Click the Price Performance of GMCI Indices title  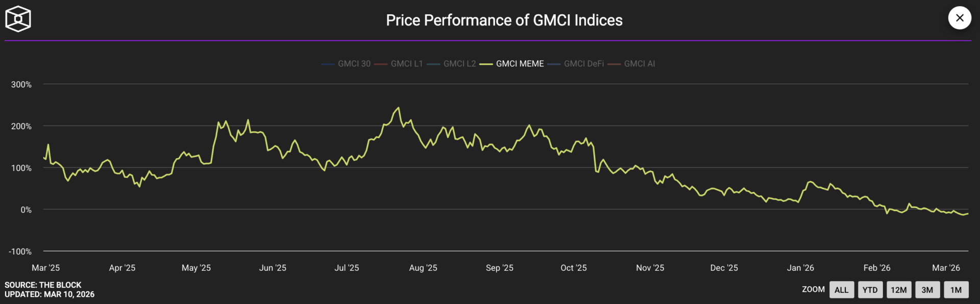coord(504,20)
